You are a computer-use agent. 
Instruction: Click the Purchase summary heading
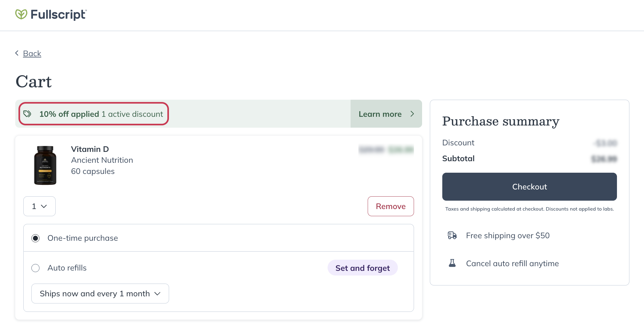click(501, 121)
